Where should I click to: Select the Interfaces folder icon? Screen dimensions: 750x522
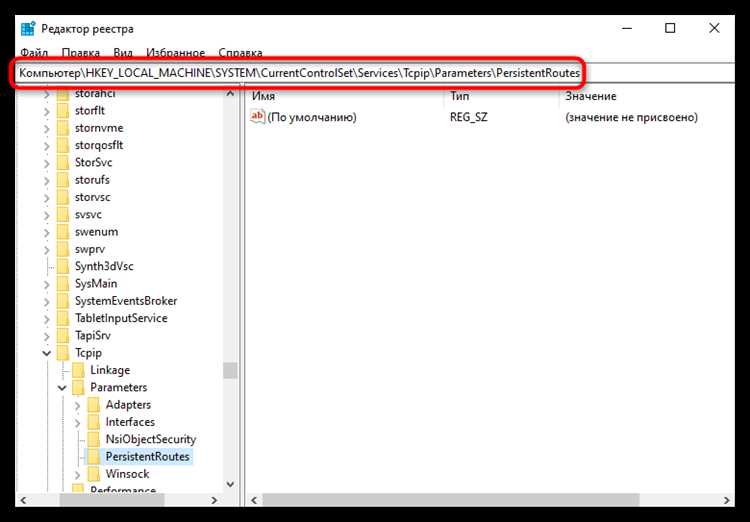pos(93,422)
